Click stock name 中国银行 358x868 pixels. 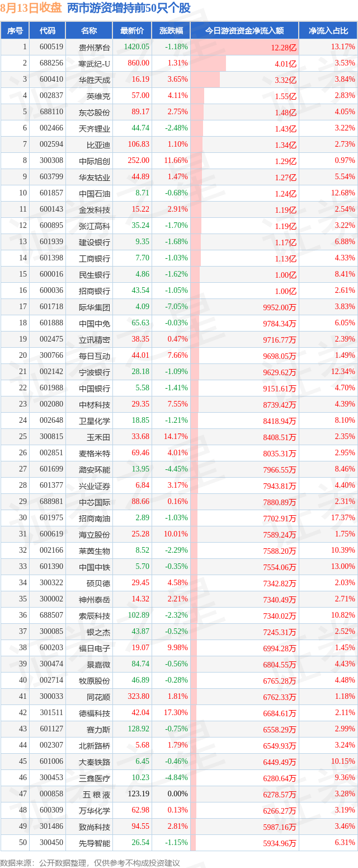[x=95, y=388]
